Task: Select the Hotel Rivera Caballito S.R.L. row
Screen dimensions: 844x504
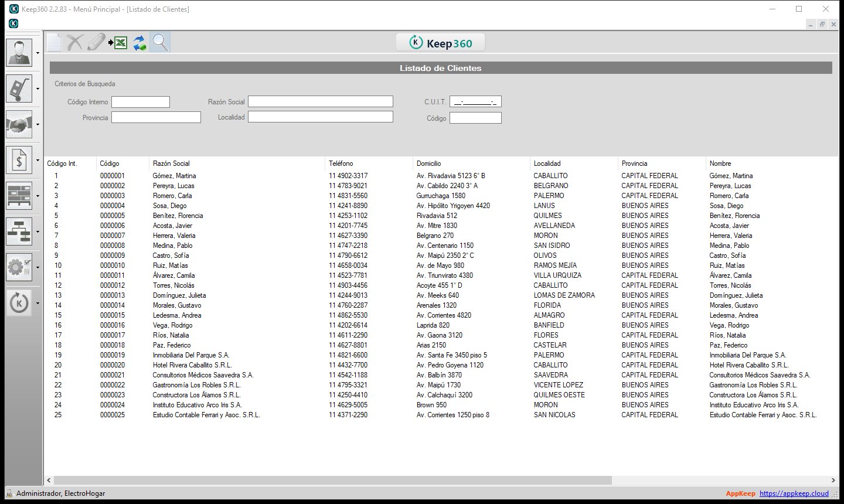Action: click(441, 365)
